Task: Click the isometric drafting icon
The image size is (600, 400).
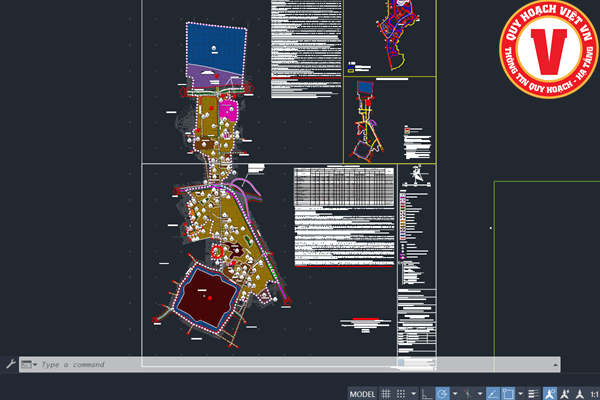Action: coord(468,394)
